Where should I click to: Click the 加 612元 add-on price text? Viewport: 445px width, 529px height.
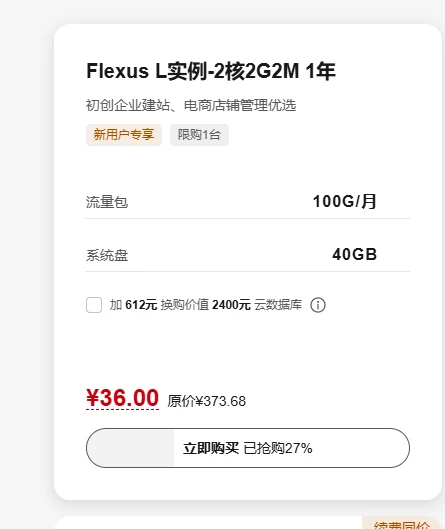point(133,305)
